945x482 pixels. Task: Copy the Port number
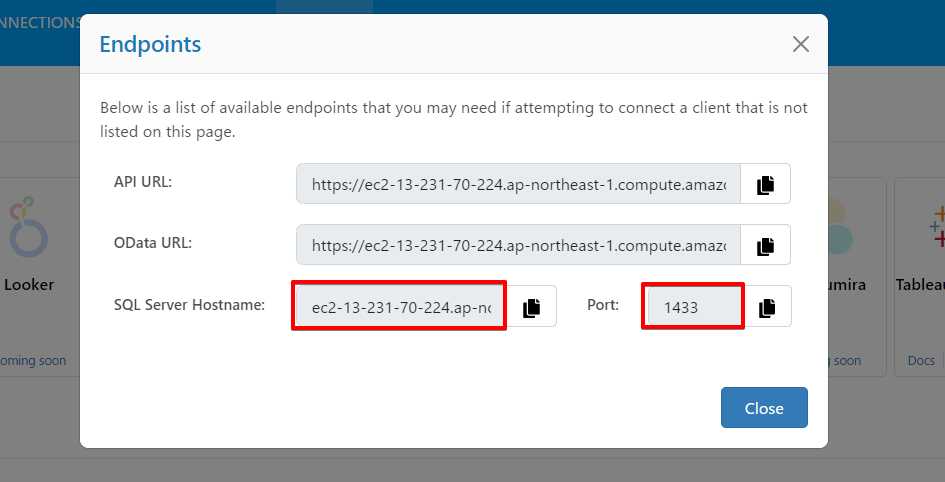[767, 307]
